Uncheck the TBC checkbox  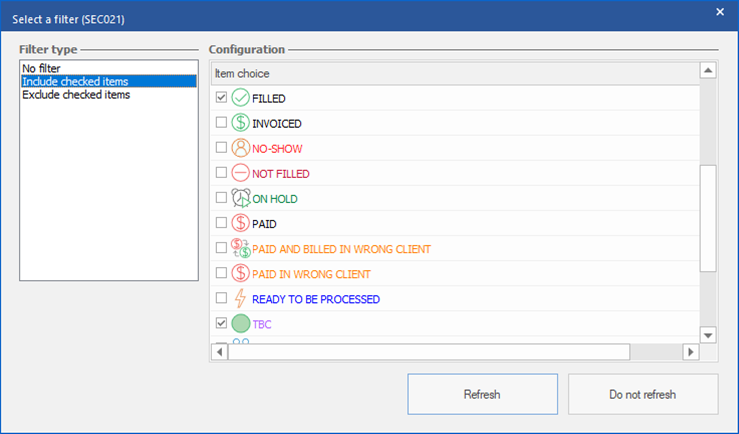[221, 324]
